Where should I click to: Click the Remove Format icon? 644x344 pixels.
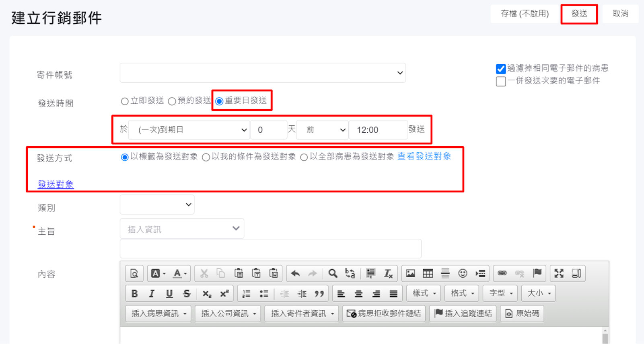(x=388, y=274)
